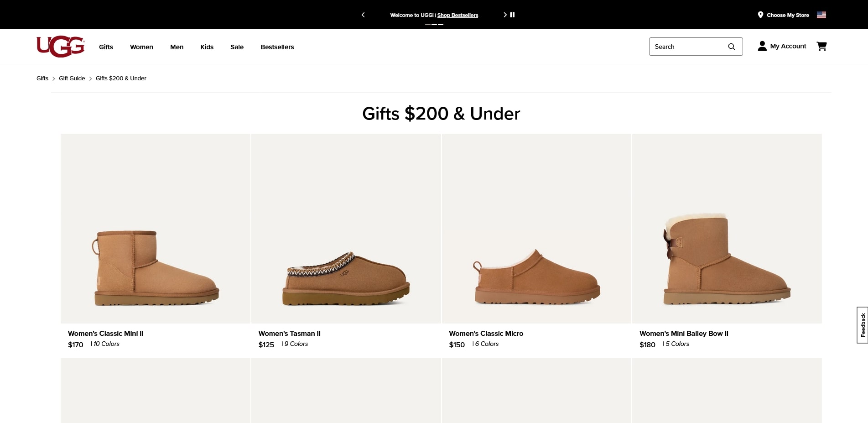Image resolution: width=868 pixels, height=423 pixels.
Task: Click the My Account person icon
Action: (762, 46)
